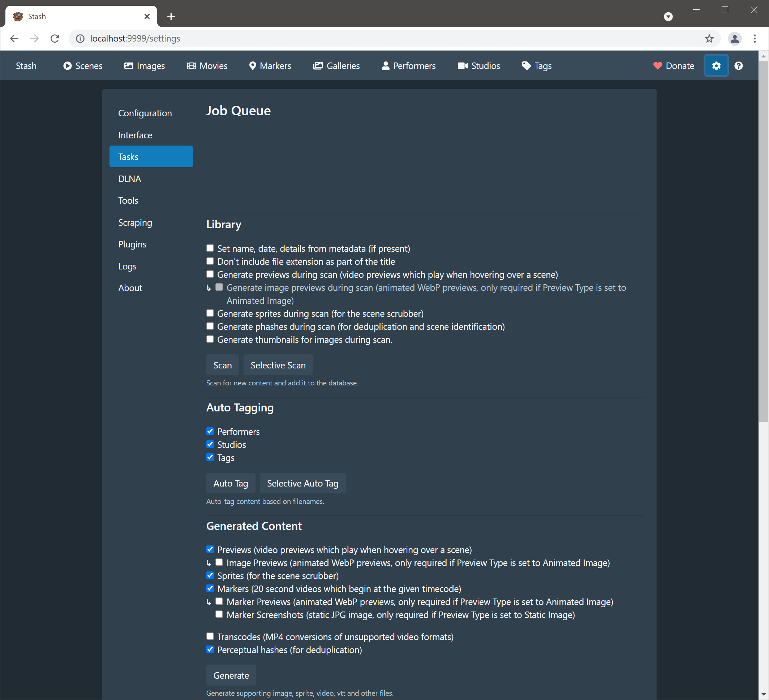This screenshot has height=700, width=769.
Task: Click the page vertical scrollbar thumb
Action: tap(764, 242)
